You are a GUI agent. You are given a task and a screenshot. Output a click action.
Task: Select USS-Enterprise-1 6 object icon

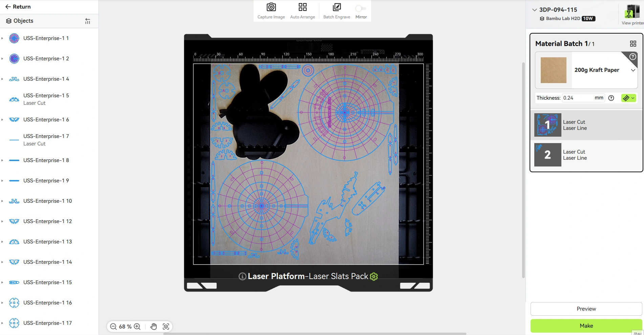[x=14, y=120]
